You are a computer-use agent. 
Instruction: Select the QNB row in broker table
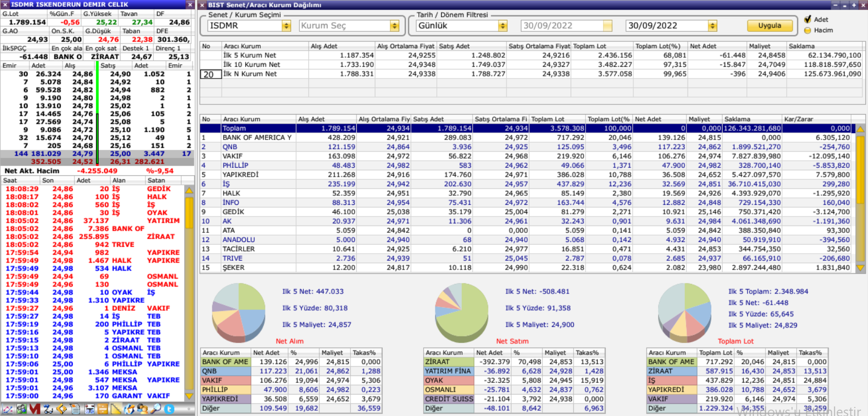526,147
